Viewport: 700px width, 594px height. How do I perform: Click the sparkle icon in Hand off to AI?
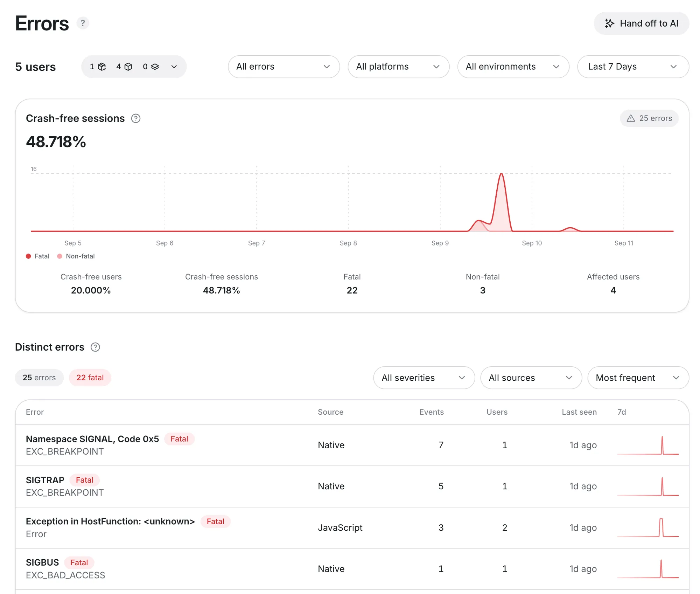pyautogui.click(x=610, y=23)
